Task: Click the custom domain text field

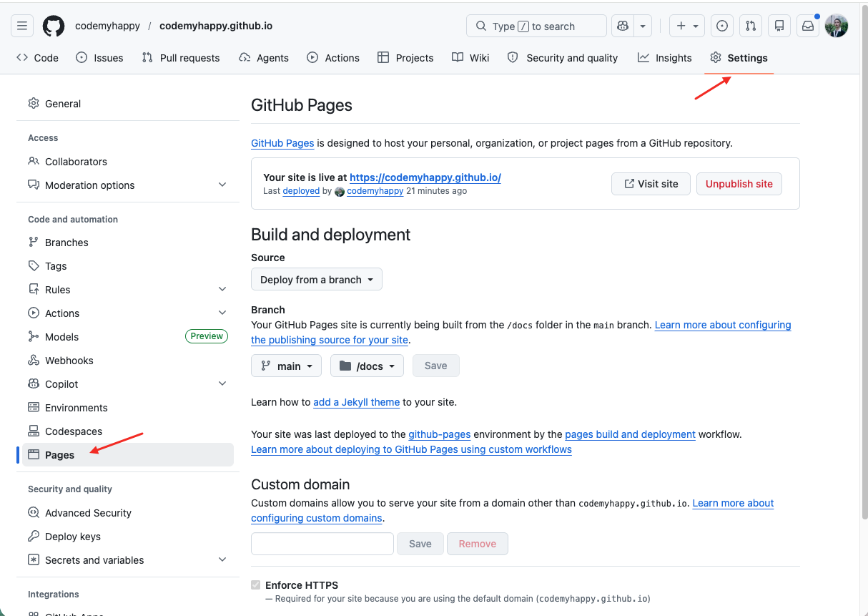Action: pyautogui.click(x=322, y=544)
